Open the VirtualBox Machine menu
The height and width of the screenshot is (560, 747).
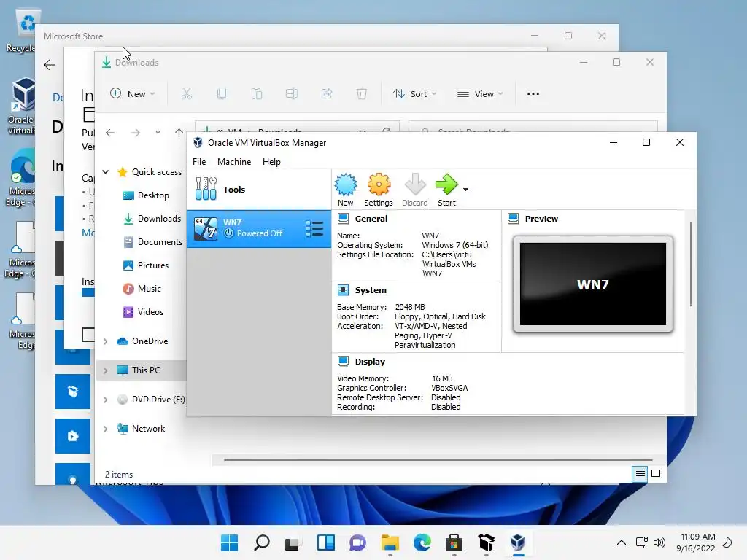tap(234, 161)
